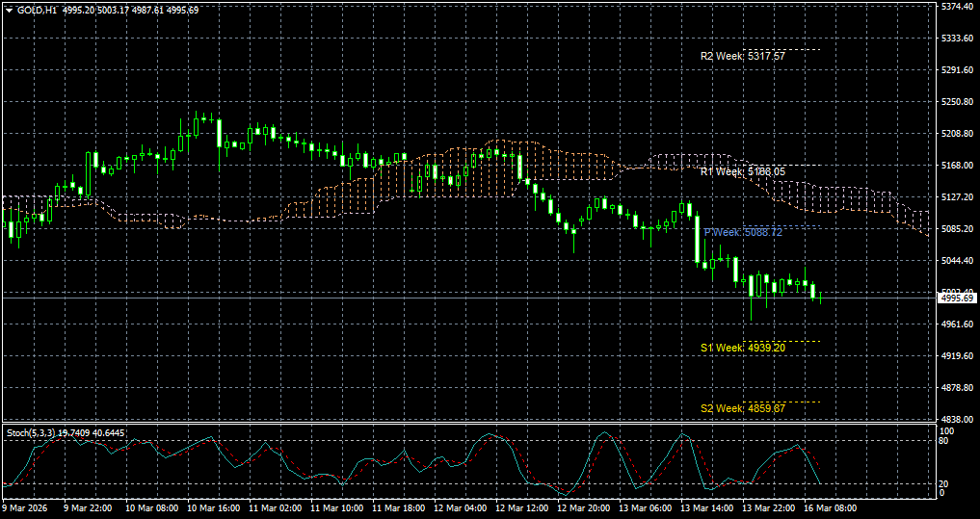The image size is (980, 519).
Task: Click the 13 Mar 06:00 time label
Action: (647, 508)
